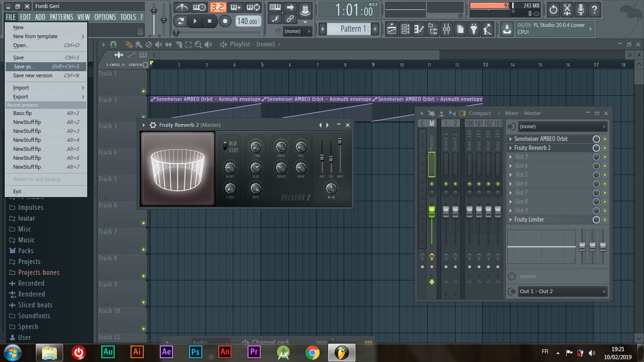This screenshot has width=644, height=362.
Task: Select the Compact mixer layout label
Action: (x=479, y=113)
